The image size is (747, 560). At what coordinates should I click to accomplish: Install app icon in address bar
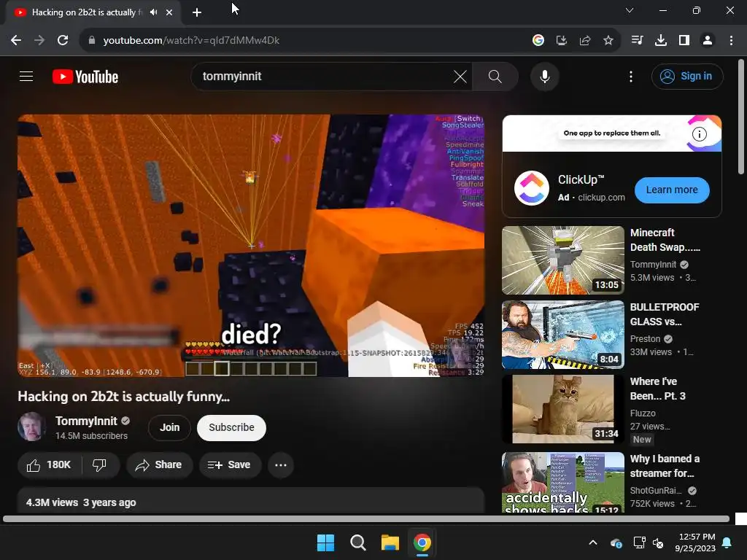pyautogui.click(x=562, y=41)
